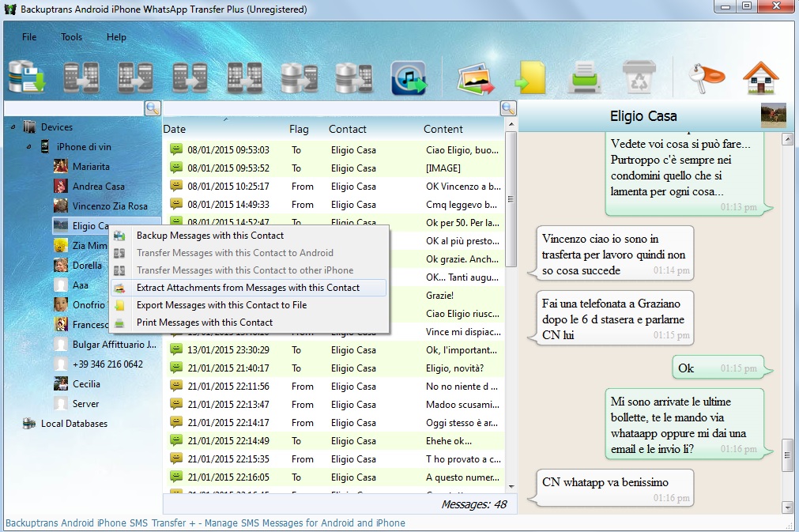Choose Backup Messages with this Contact
Screen dimensions: 799x532
pyautogui.click(x=249, y=236)
